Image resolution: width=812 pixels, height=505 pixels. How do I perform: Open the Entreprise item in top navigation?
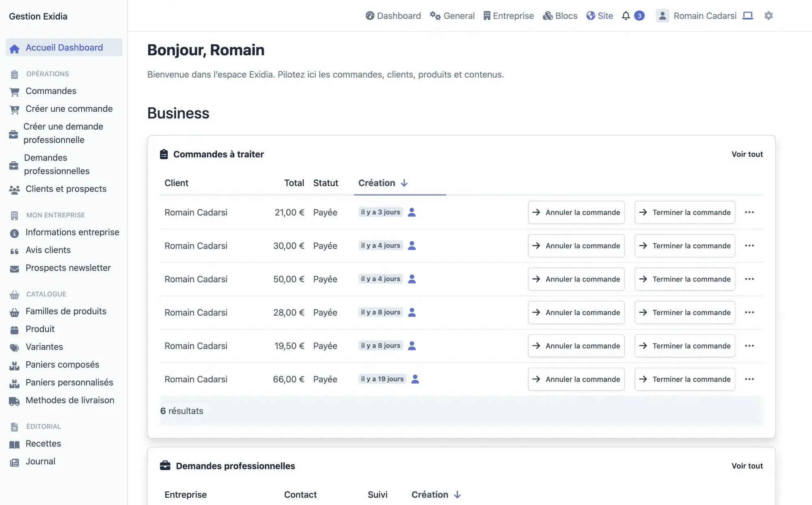[x=508, y=16]
